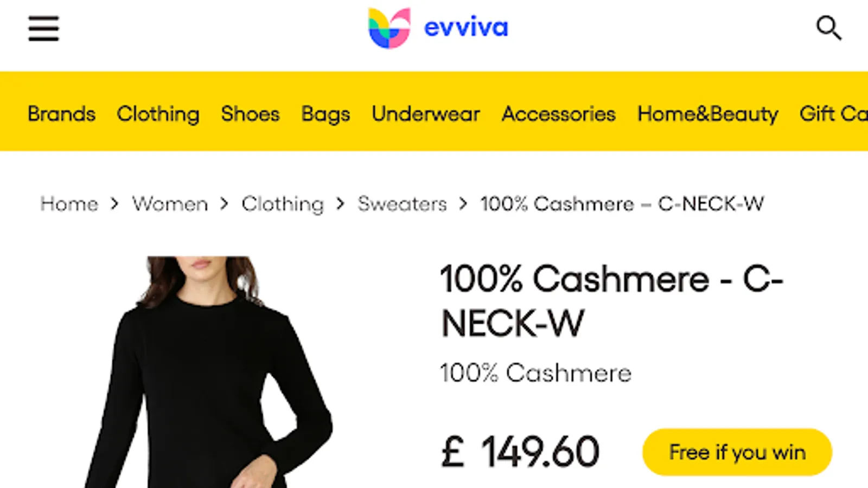Click the 100% Cashmere brand subtitle
This screenshot has width=868, height=488.
pos(536,373)
